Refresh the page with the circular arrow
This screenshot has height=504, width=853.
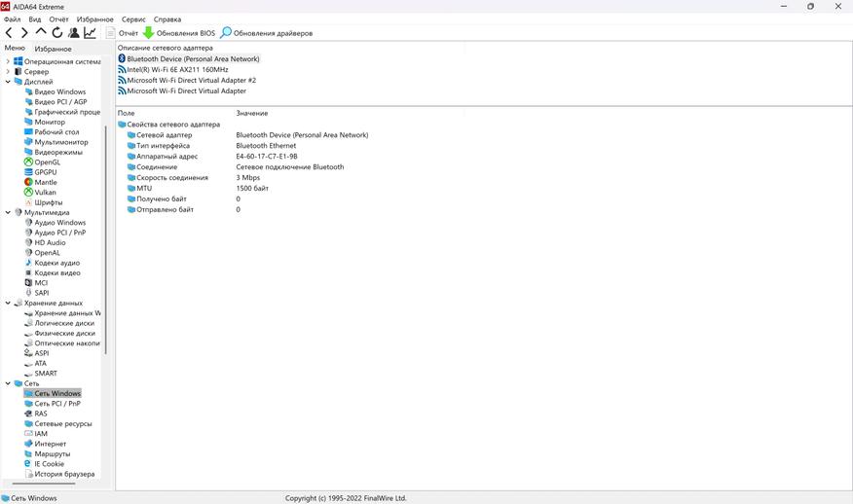click(57, 33)
